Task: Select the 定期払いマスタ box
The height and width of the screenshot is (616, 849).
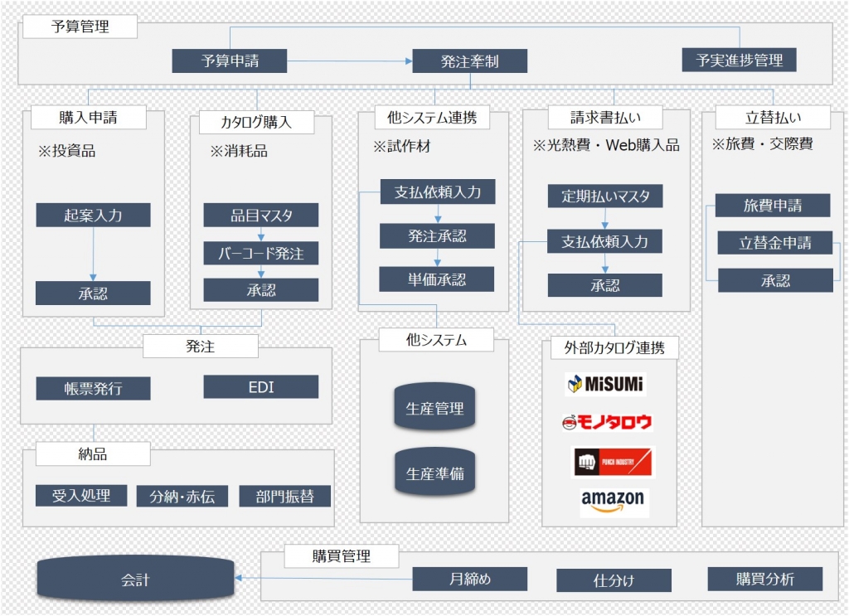Action: coord(605,196)
